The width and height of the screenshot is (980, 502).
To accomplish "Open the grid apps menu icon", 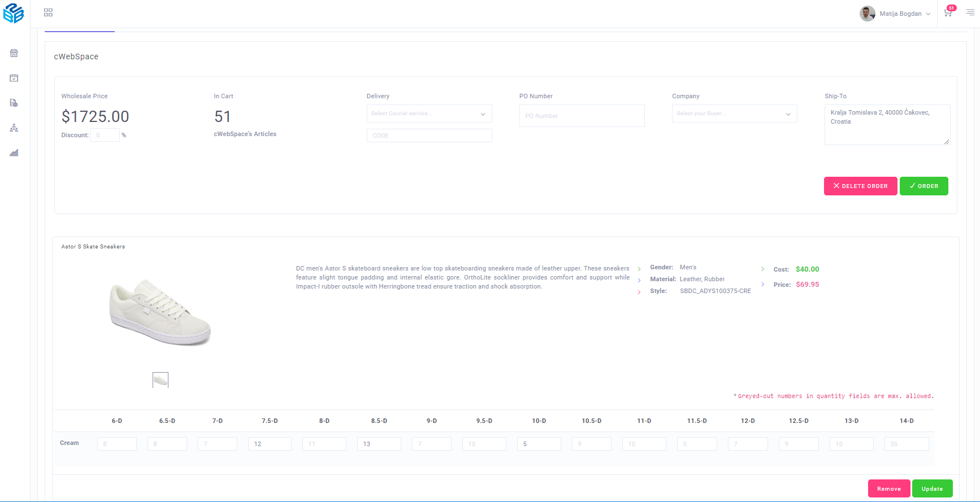I will (48, 12).
